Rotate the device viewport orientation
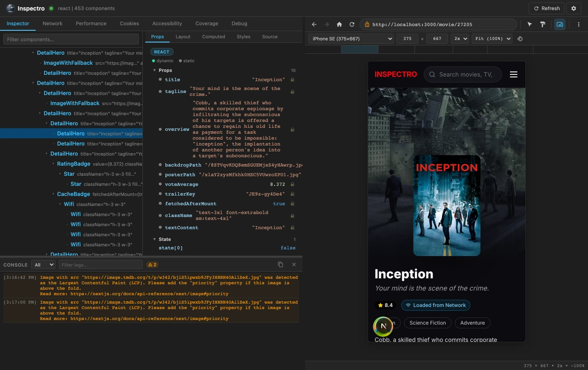The image size is (588, 370). click(x=520, y=39)
